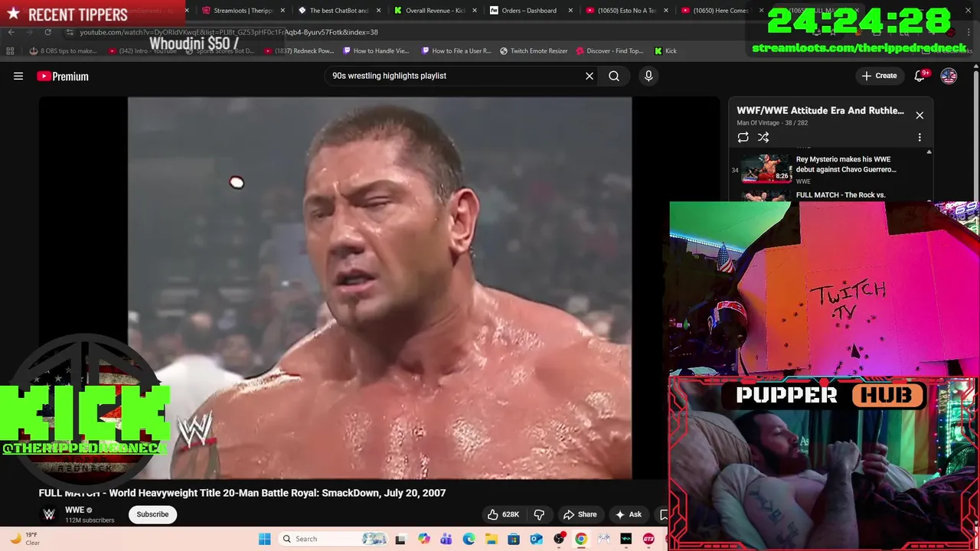Open the '(342) Intro - YouTube' bookmark
Screen dimensions: 980x551
(x=142, y=51)
